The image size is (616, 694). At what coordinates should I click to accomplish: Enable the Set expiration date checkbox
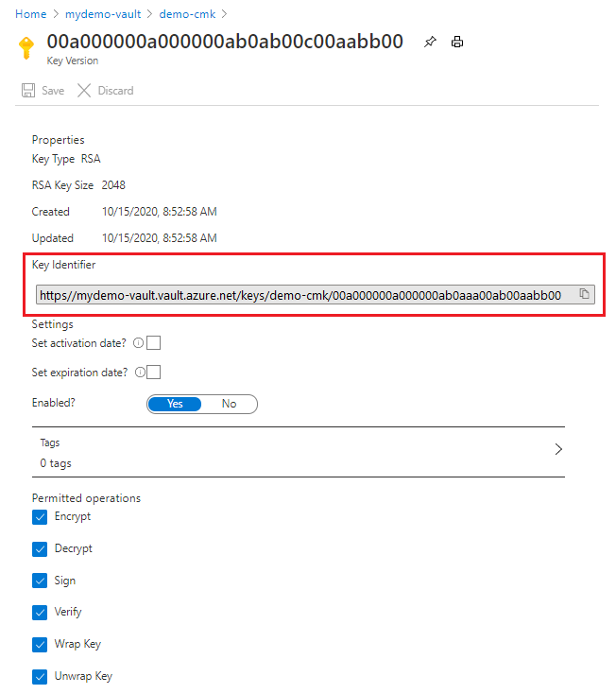(x=153, y=373)
